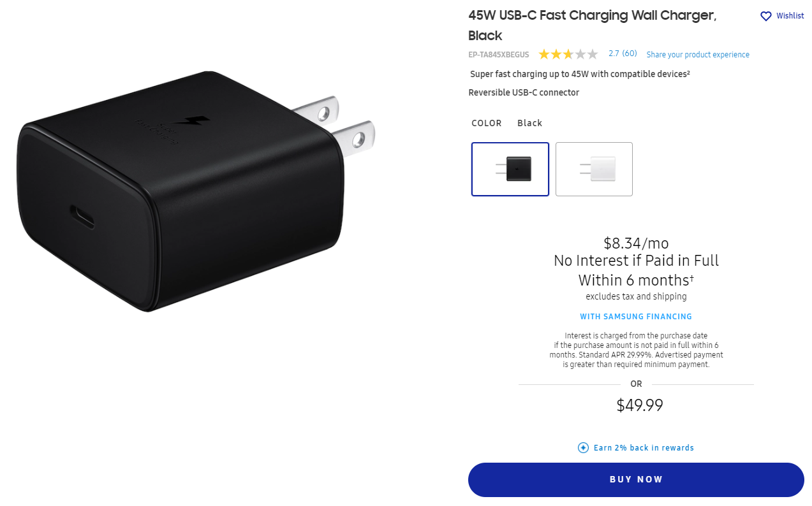This screenshot has height=506, width=812.
Task: Open Earn 2% back in rewards
Action: click(644, 448)
